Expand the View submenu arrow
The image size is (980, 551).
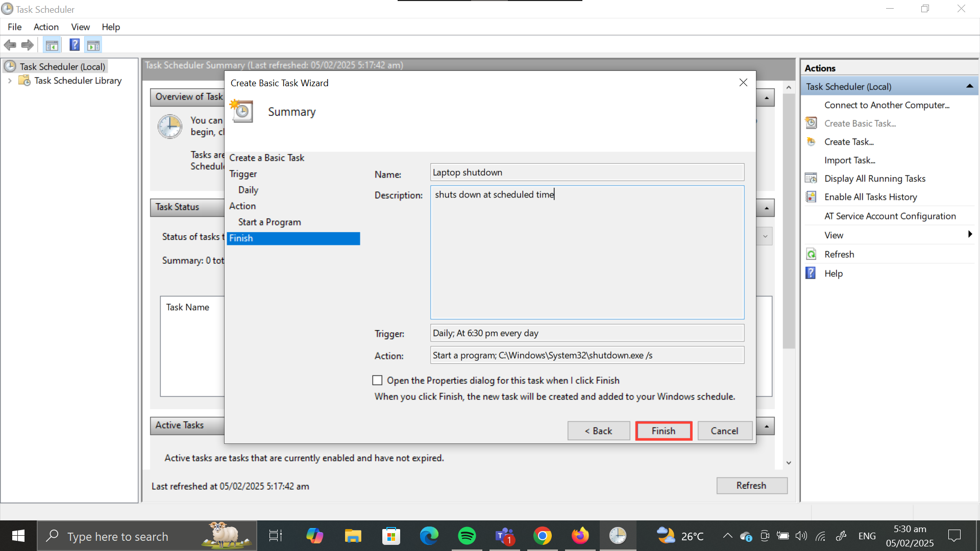[x=969, y=235]
